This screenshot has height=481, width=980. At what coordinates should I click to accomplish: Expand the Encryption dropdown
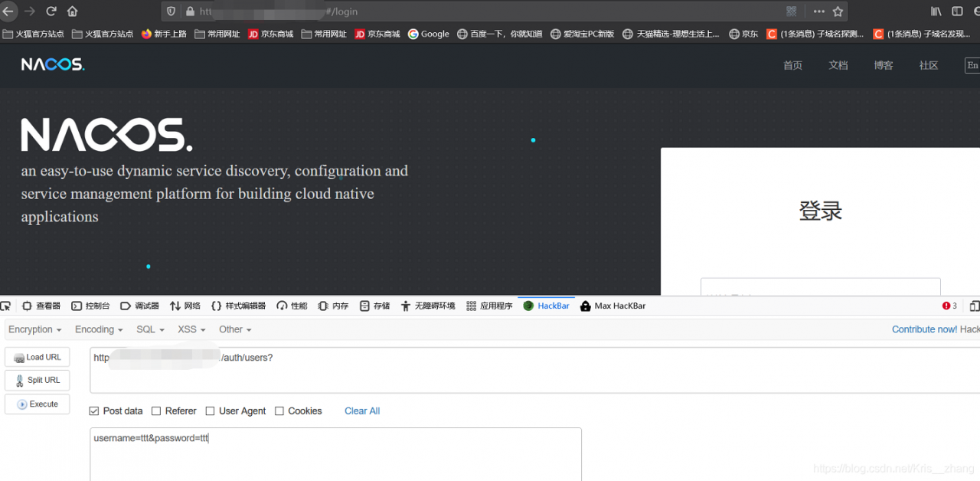point(35,329)
